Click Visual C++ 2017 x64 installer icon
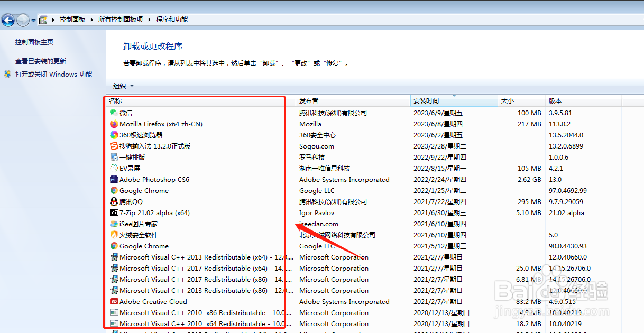Screen dimensions: 644x333 coord(114,268)
